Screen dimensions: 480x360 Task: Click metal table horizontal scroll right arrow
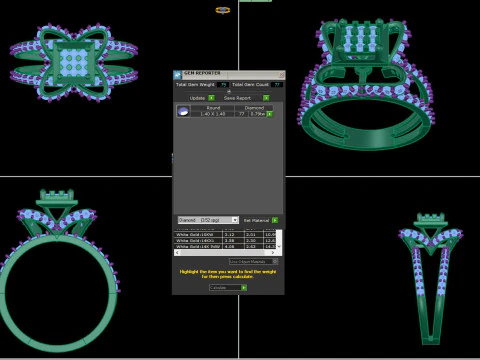tap(273, 253)
